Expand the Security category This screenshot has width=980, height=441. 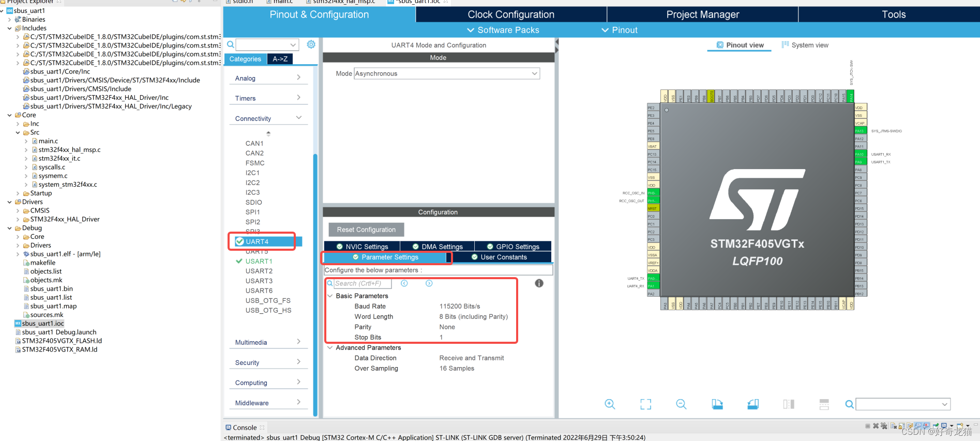pos(268,362)
